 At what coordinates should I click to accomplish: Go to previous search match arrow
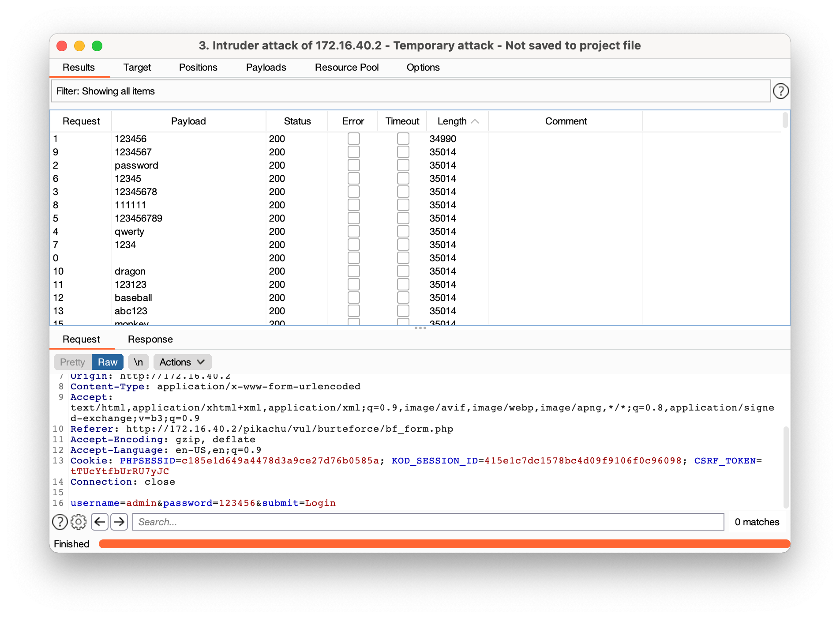[x=100, y=522]
